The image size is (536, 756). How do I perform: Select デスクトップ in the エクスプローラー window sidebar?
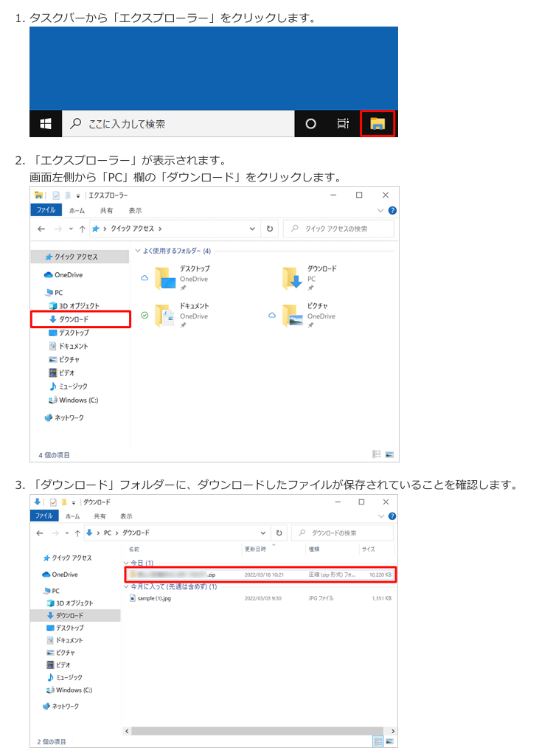[69, 333]
